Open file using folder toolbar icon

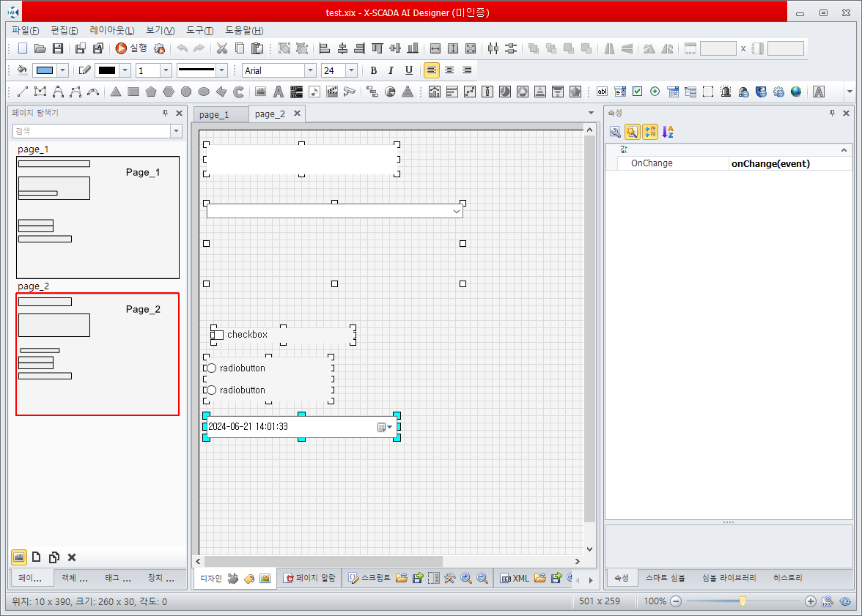click(40, 48)
